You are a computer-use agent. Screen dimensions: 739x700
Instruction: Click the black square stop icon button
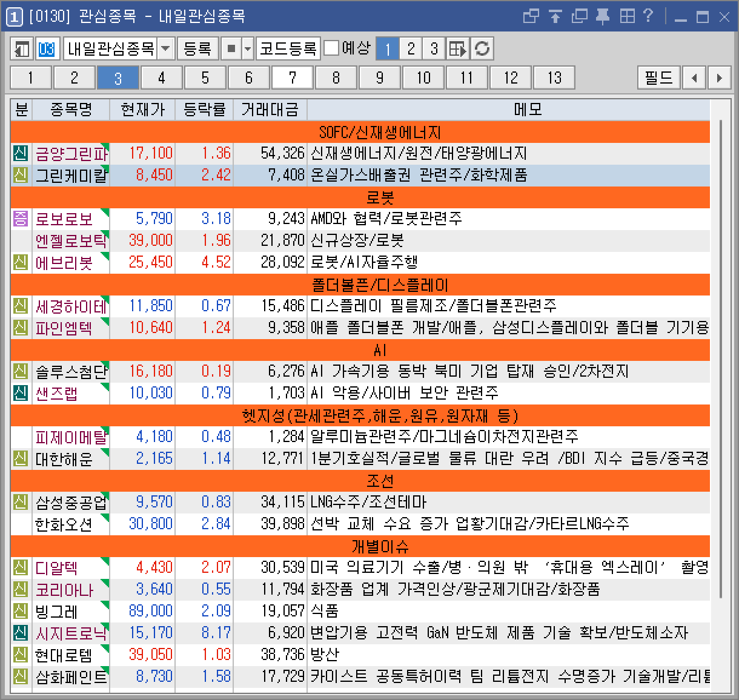pyautogui.click(x=231, y=48)
